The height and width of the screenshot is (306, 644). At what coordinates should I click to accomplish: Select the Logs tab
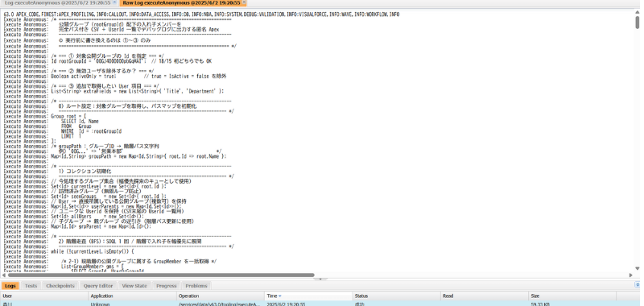pos(10,286)
